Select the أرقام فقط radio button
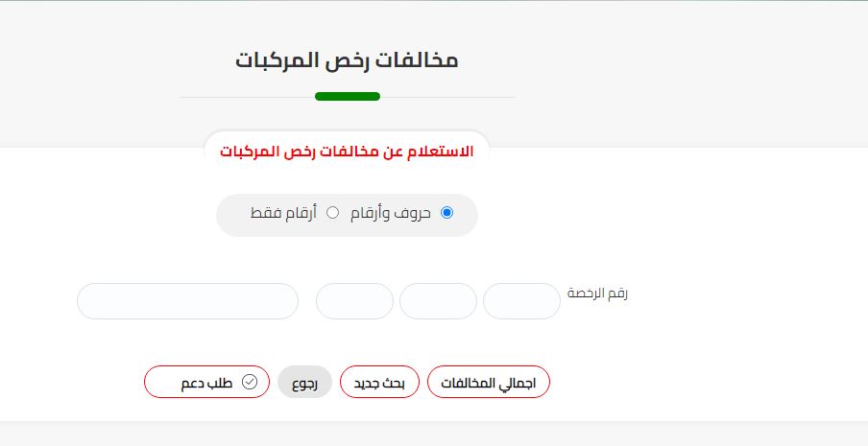The width and height of the screenshot is (868, 446). [x=332, y=213]
